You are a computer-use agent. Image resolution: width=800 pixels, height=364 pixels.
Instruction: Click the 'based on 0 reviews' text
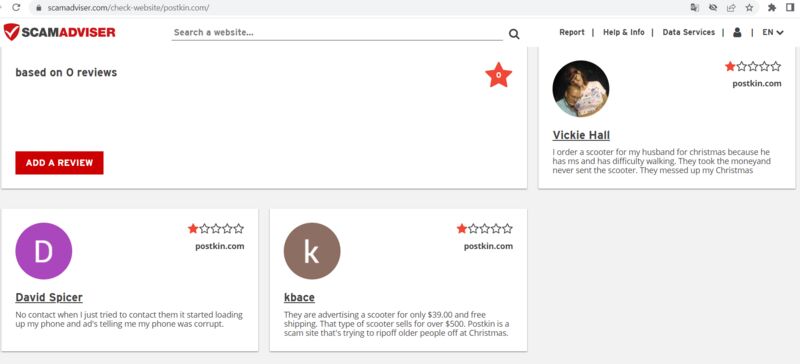(66, 72)
